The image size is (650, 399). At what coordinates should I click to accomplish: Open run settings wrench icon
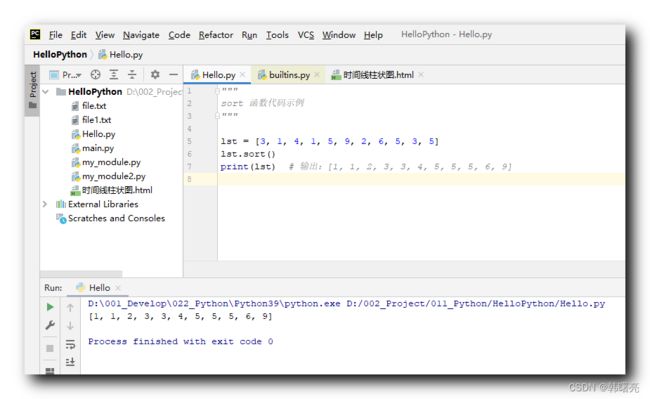click(50, 325)
